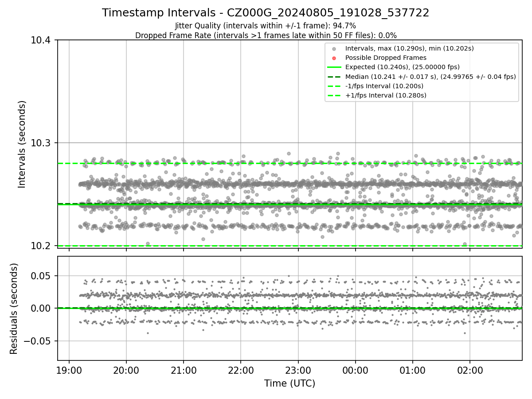The width and height of the screenshot is (532, 399).
Task: Click the 'Residuals (seconds)' y-axis label
Action: click(14, 309)
